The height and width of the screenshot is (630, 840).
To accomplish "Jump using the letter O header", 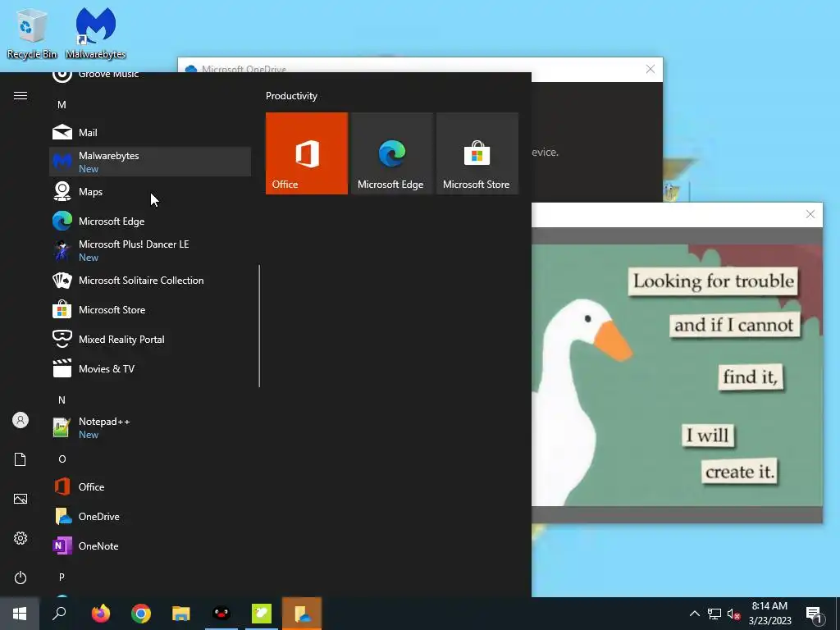I will point(62,459).
